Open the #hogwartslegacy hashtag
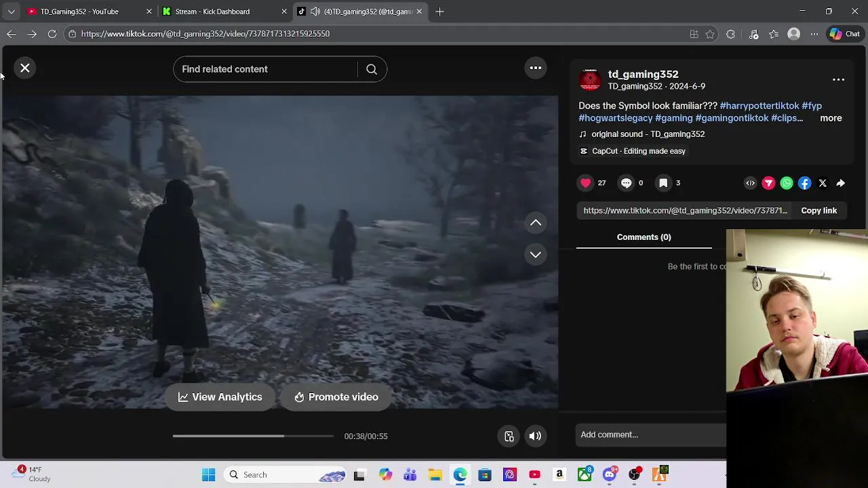 616,118
